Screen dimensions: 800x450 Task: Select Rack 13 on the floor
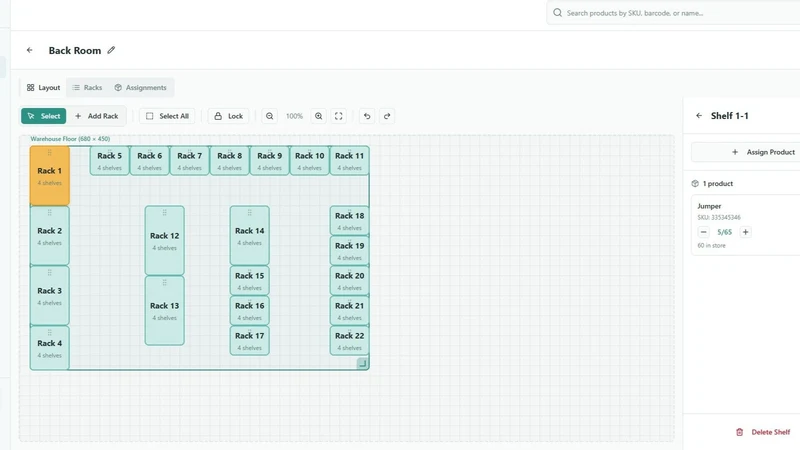click(x=164, y=311)
